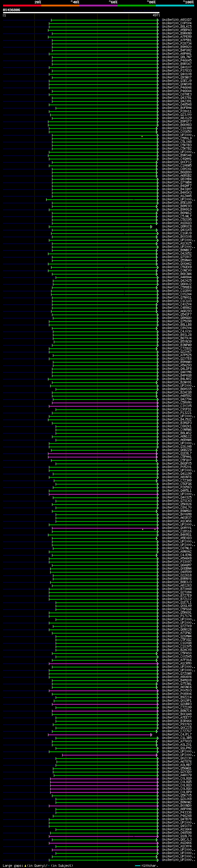Click the purple ~60% identity legend segment

tap(99, 6)
